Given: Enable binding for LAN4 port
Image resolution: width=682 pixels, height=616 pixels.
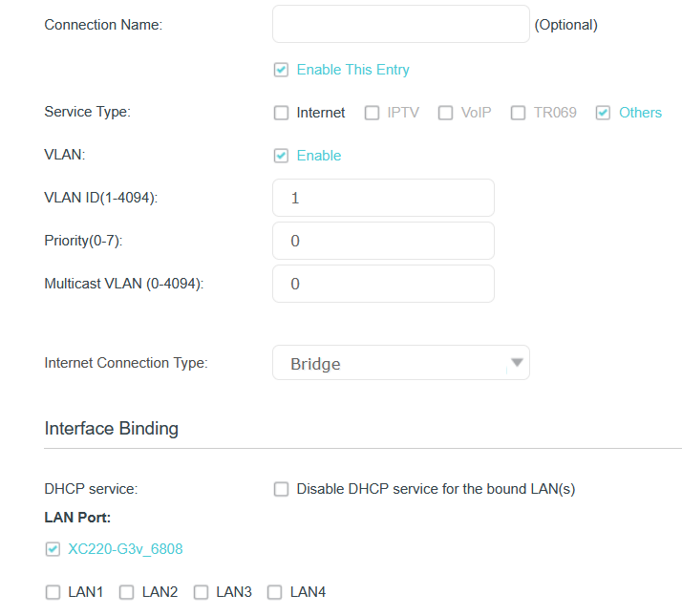Looking at the screenshot, I should (274, 593).
